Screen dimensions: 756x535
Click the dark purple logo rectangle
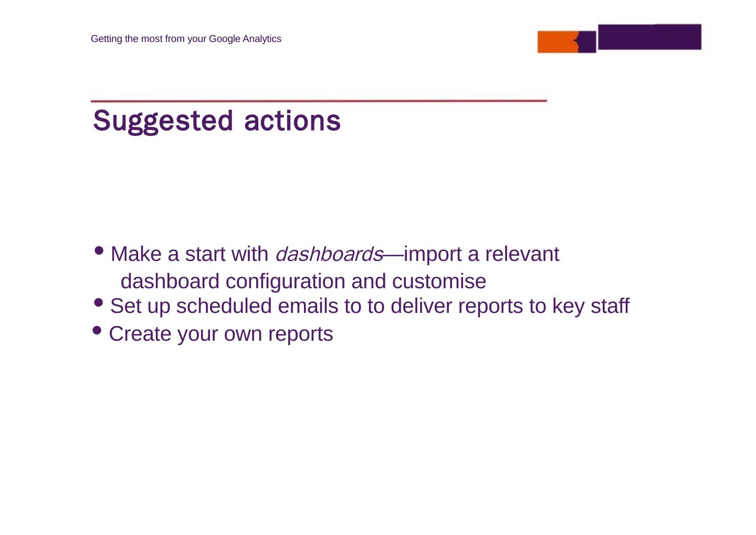tap(649, 37)
